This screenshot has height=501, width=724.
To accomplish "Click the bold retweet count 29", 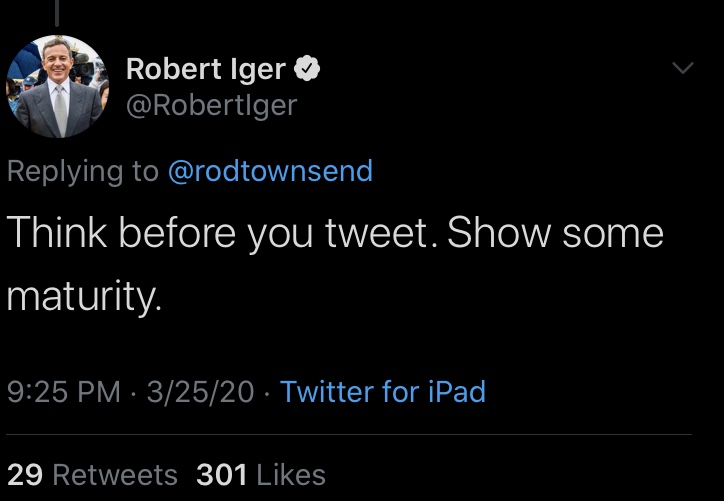I will pyautogui.click(x=25, y=474).
